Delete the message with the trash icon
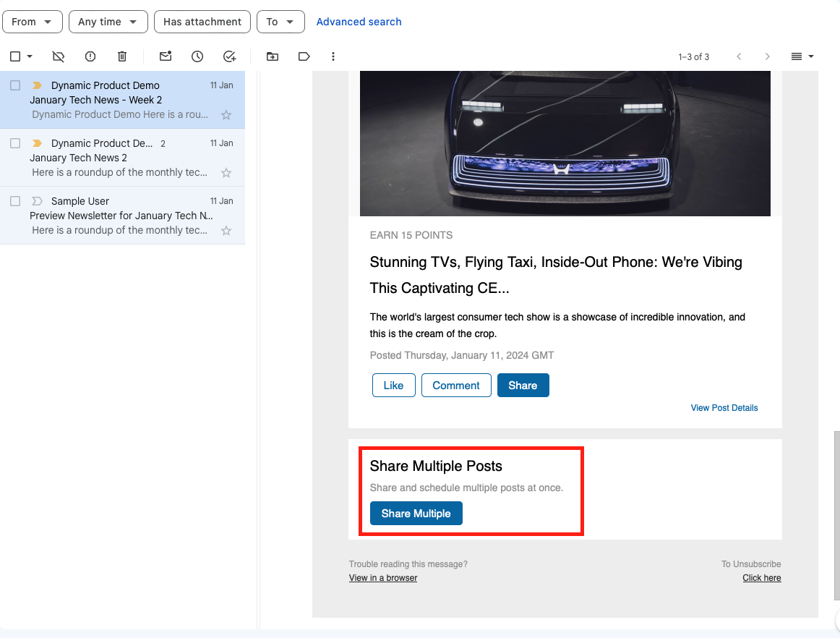 (122, 56)
